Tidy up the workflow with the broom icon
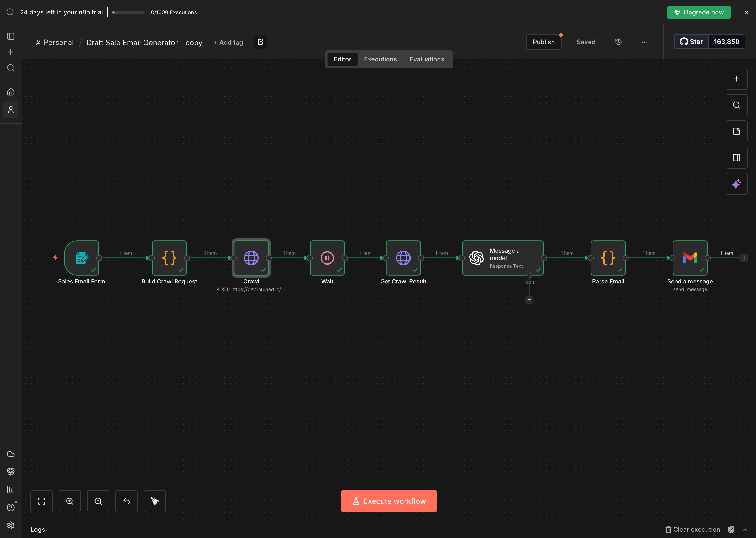 pos(155,501)
